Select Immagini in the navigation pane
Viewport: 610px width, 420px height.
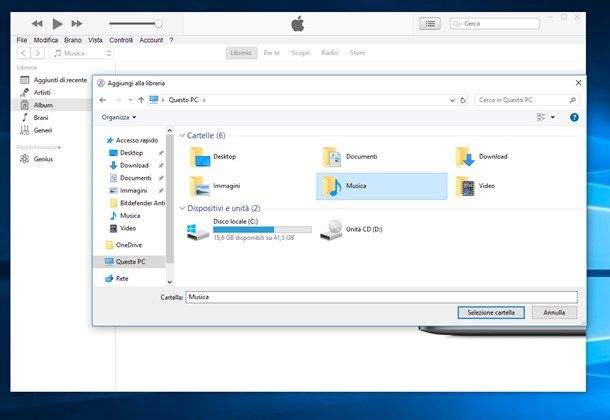click(133, 191)
